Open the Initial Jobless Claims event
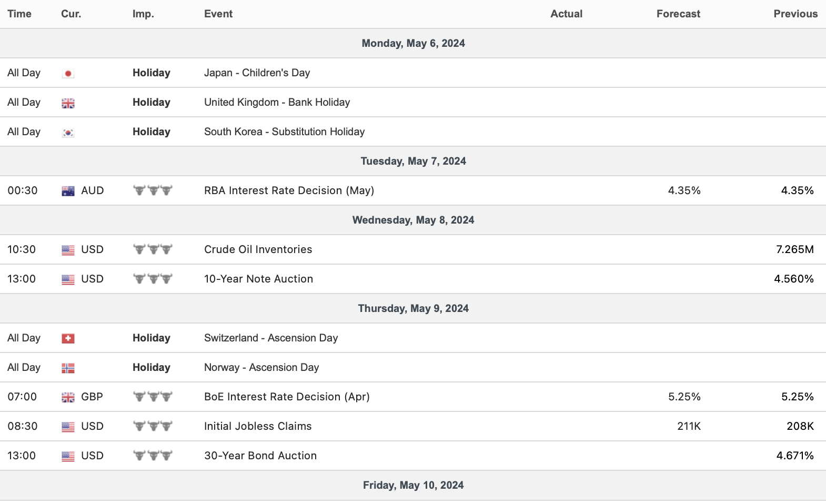The width and height of the screenshot is (826, 504). coord(258,426)
